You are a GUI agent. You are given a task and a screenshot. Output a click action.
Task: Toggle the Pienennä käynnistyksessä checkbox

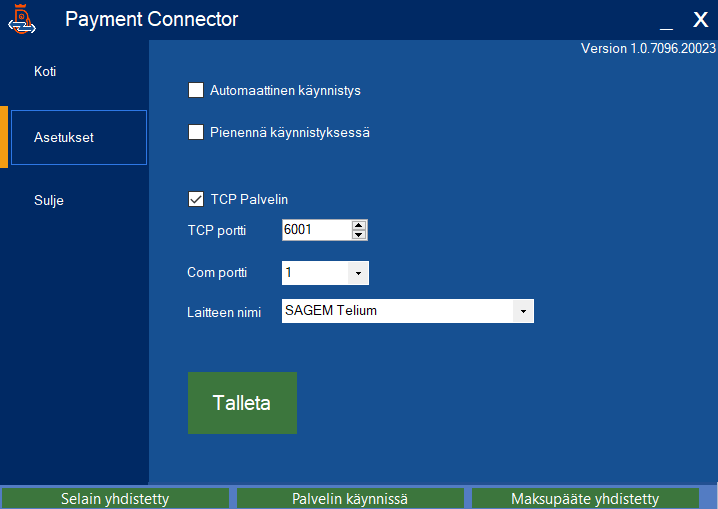196,132
